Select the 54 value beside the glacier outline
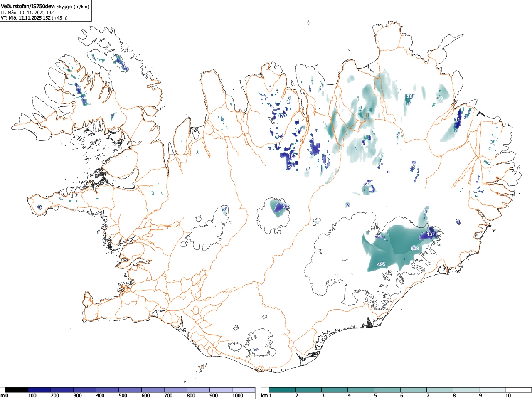Screen dimensions: 532x399 pos(379,236)
